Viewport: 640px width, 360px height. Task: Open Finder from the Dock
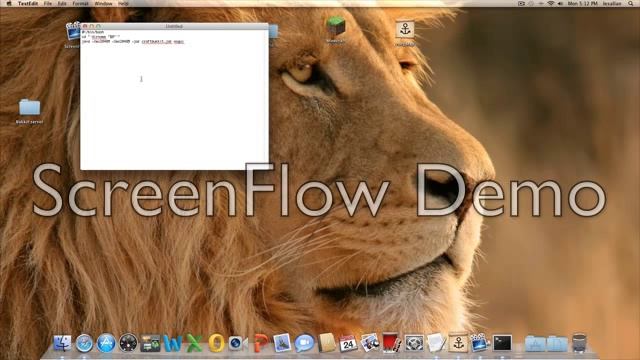click(62, 343)
